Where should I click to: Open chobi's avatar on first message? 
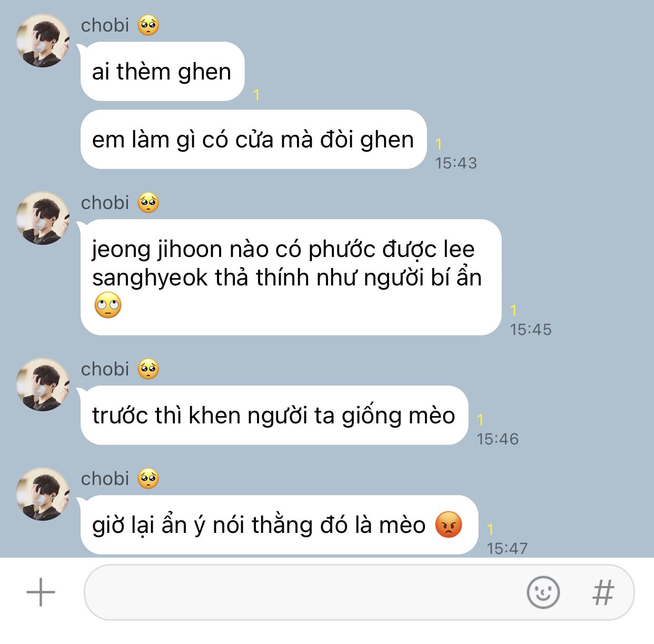43,41
